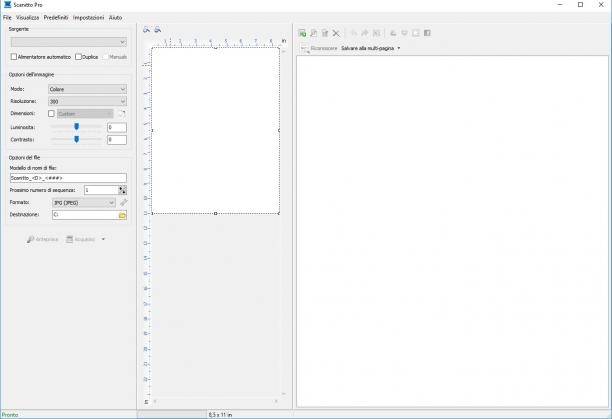Click the left-middle handle of scan area
The image size is (612, 419).
point(152,130)
